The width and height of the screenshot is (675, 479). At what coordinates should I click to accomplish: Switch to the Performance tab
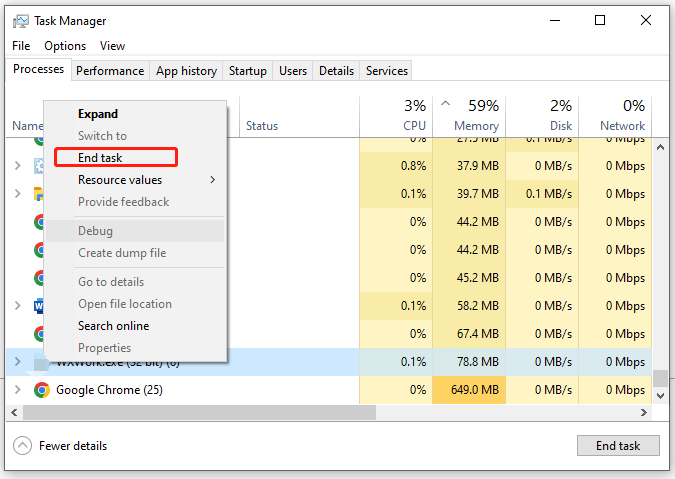click(110, 71)
